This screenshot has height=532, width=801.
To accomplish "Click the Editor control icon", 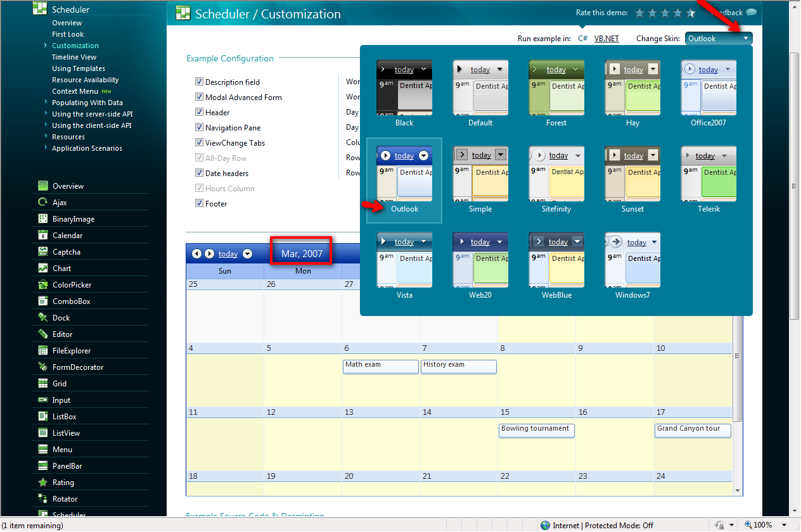I will (43, 334).
